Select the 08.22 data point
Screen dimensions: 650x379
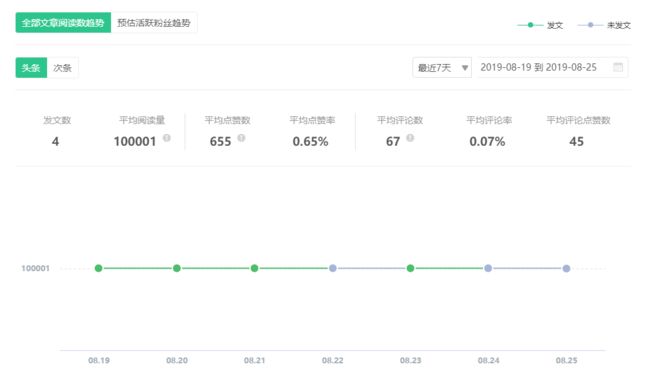coord(332,268)
